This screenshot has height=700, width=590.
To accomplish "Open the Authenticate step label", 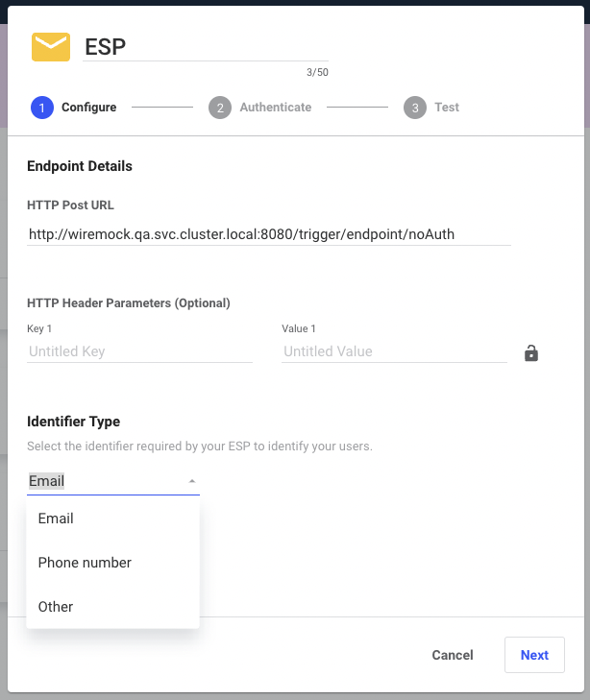I will click(276, 108).
